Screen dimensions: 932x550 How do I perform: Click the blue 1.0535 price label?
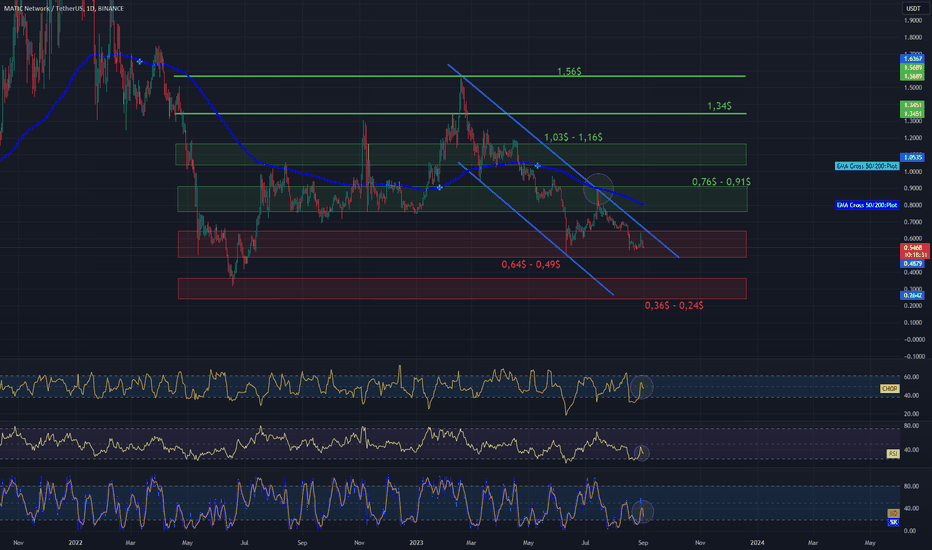click(912, 158)
